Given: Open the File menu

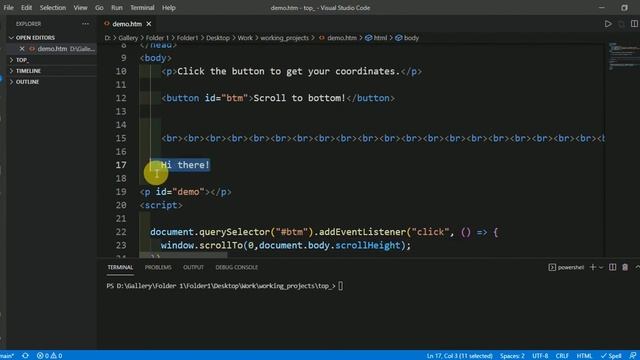Looking at the screenshot, I should coord(9,7).
